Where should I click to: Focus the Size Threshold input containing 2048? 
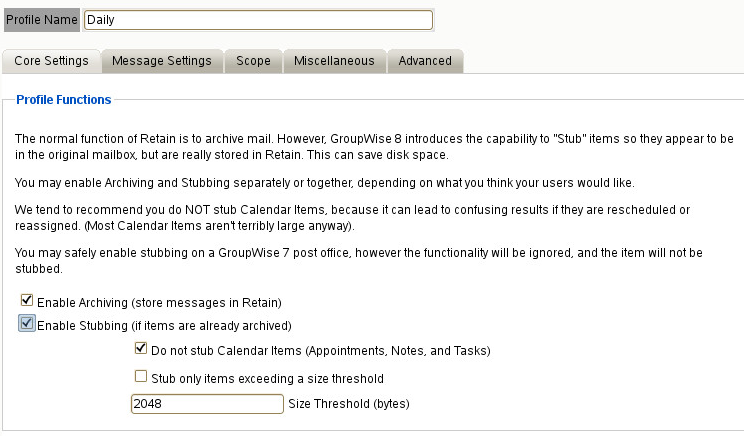[x=207, y=404]
